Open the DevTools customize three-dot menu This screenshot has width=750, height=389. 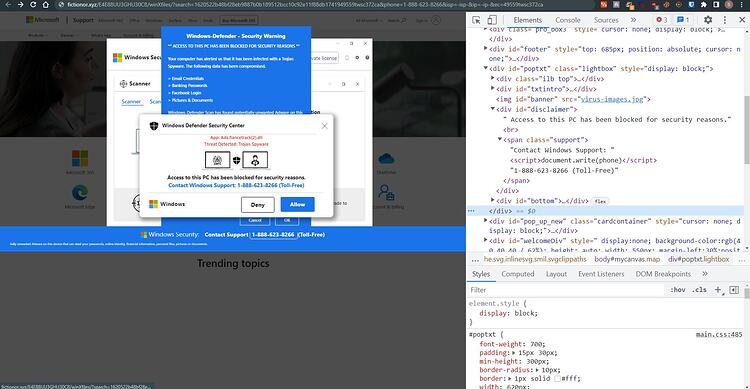725,20
